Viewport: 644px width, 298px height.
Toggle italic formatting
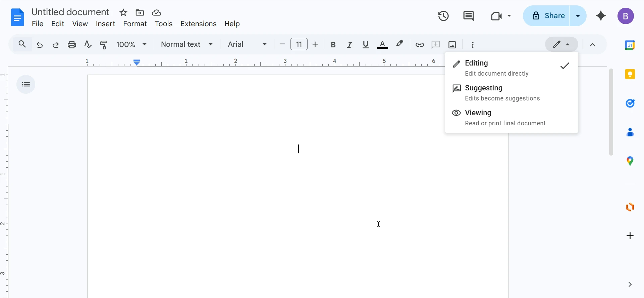pos(350,44)
